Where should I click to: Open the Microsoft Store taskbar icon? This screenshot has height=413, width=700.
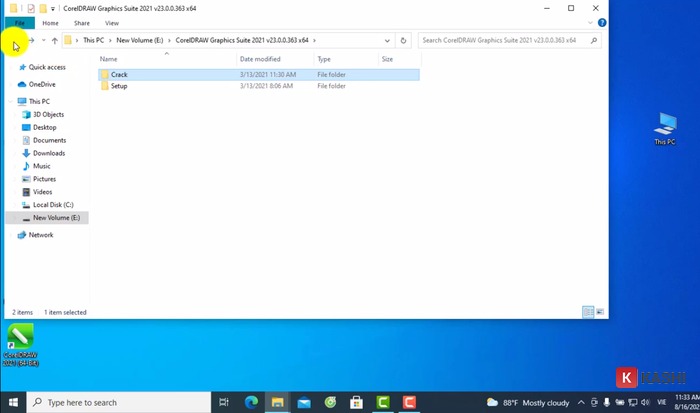[356, 402]
